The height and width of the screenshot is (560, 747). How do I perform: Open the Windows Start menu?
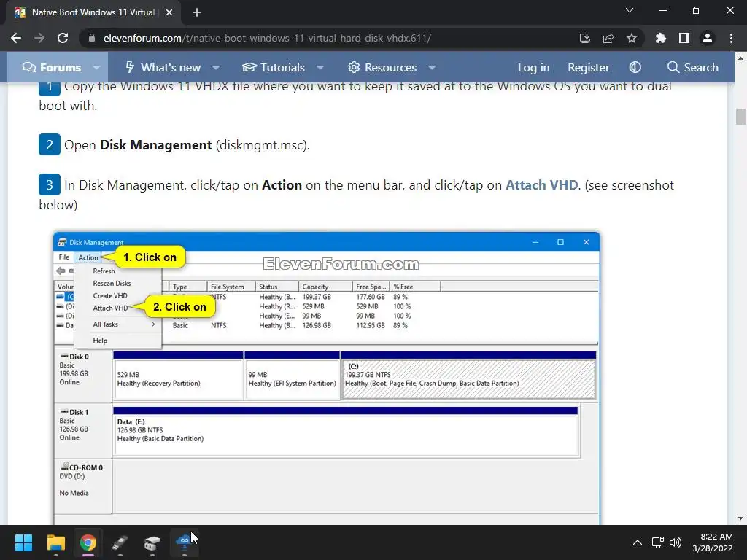pos(23,542)
